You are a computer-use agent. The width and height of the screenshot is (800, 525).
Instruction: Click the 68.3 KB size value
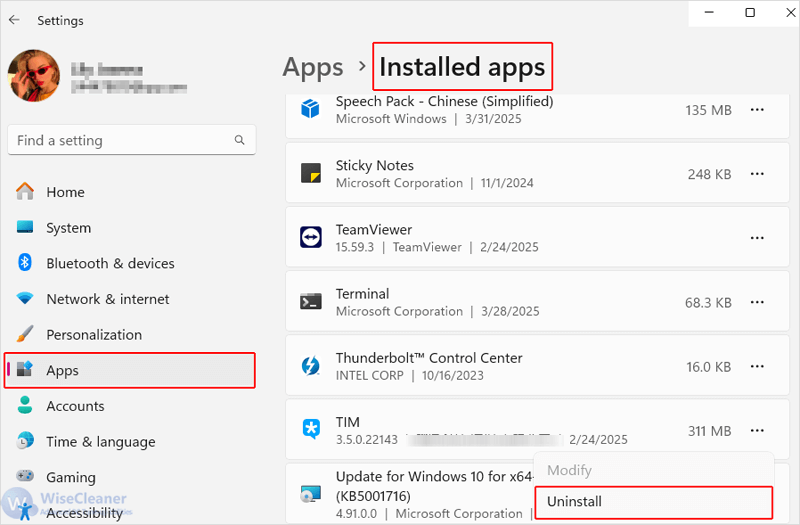coord(708,303)
